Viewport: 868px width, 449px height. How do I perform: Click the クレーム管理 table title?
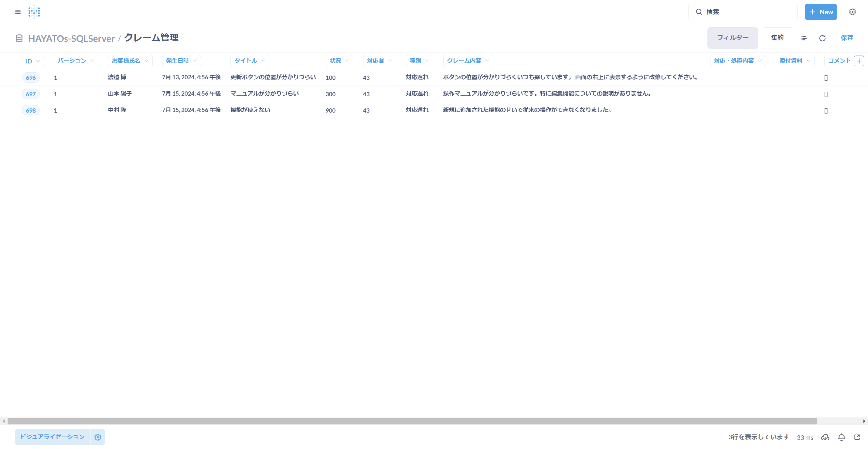point(151,38)
